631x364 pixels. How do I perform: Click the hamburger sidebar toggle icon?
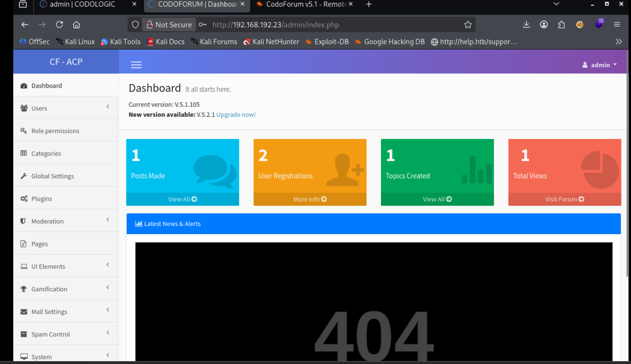pos(136,65)
